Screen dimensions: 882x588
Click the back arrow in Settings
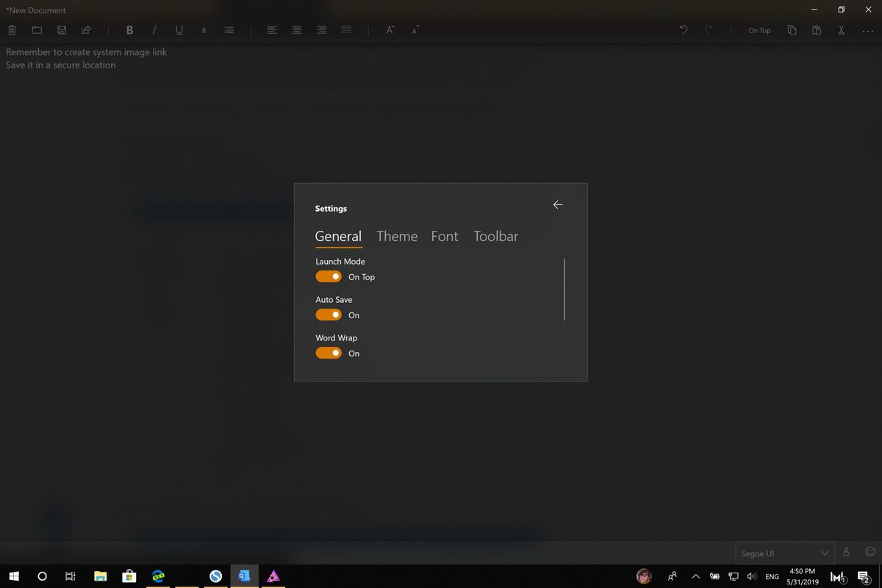557,204
